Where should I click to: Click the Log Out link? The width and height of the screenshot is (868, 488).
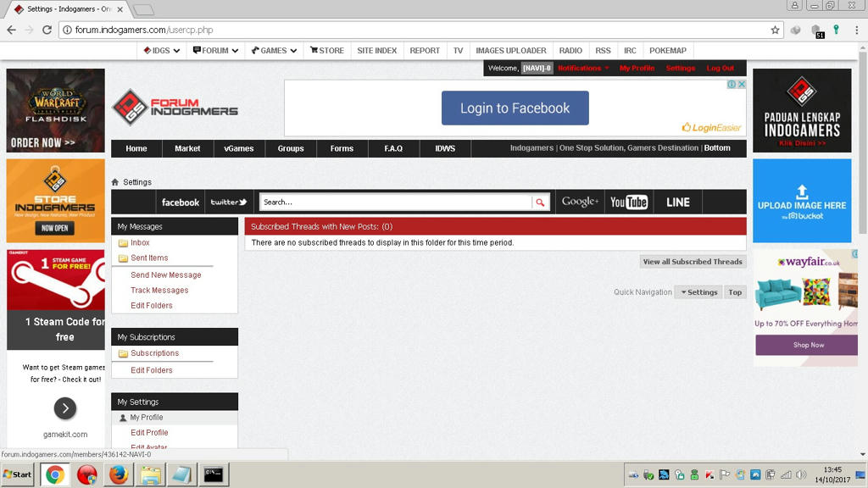click(721, 68)
